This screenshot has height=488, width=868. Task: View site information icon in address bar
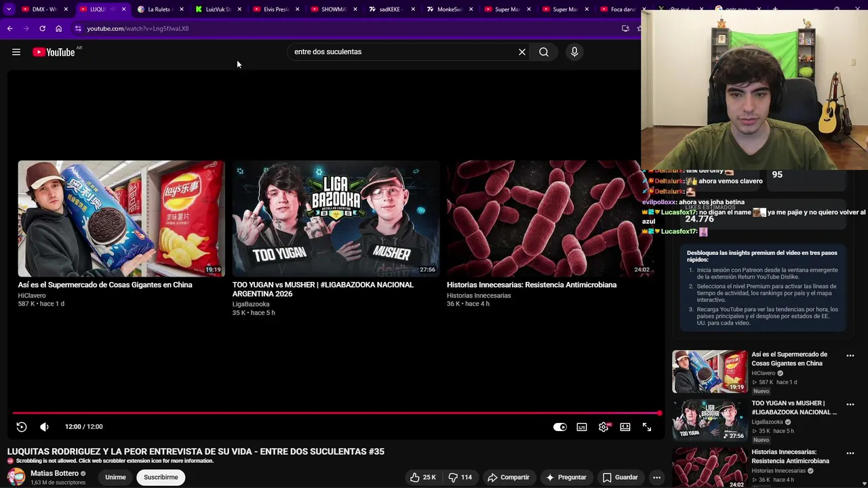[x=78, y=28]
